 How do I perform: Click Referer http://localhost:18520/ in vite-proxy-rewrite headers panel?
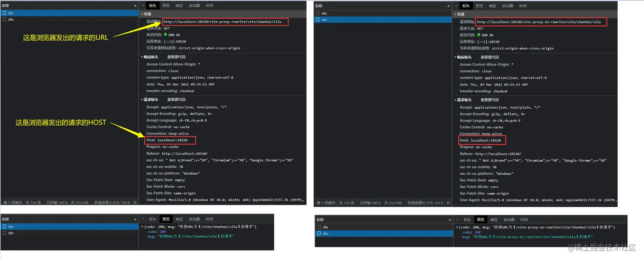177,153
